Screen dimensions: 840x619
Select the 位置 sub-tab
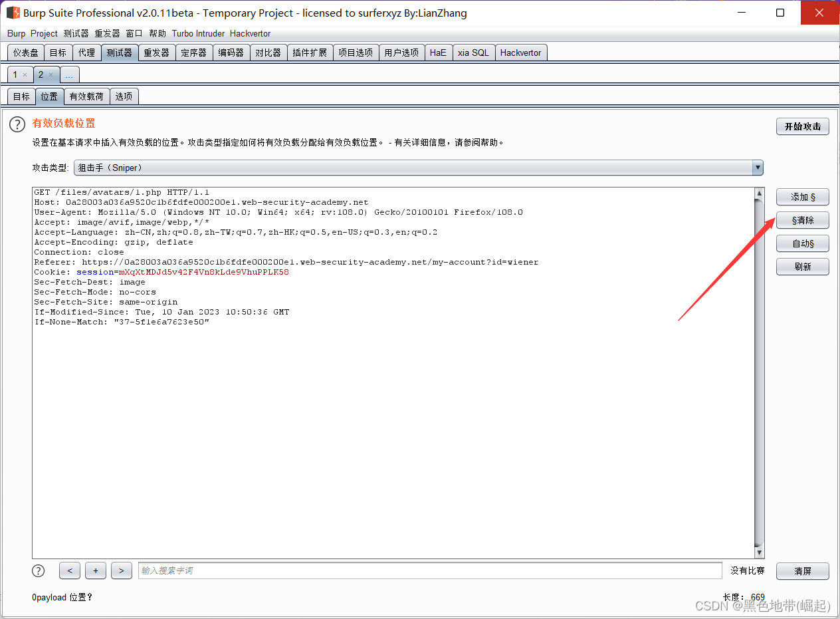(x=49, y=96)
